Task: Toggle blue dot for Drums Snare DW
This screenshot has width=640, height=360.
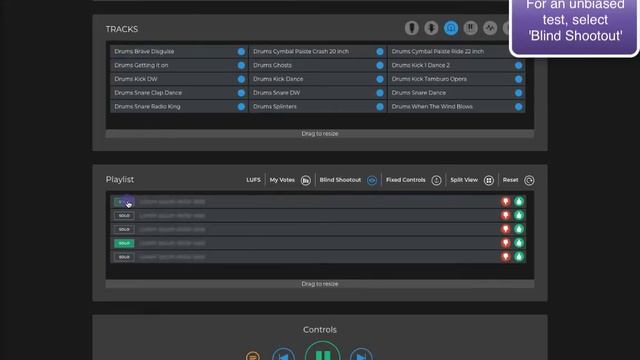Action: tap(380, 93)
